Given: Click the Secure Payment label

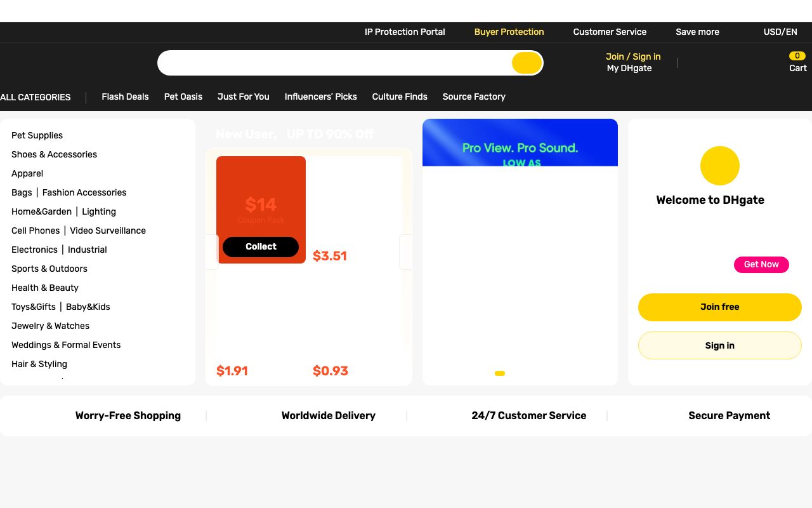Looking at the screenshot, I should point(730,416).
